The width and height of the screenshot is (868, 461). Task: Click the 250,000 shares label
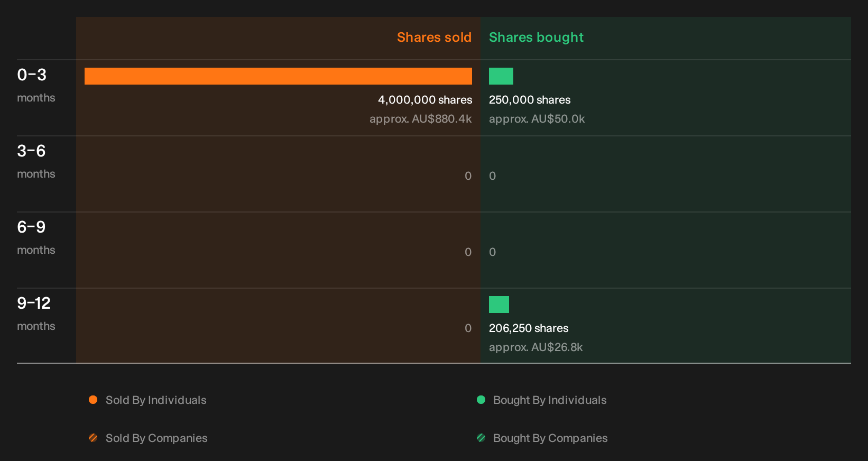530,100
